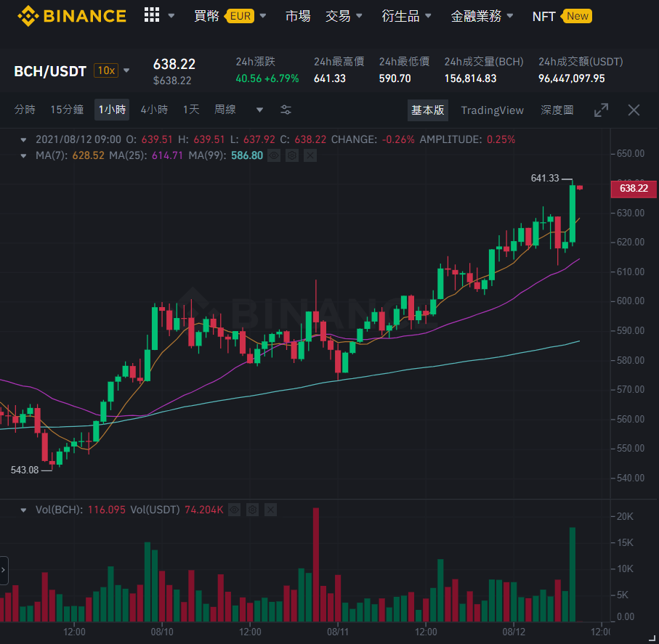Open the BCH/USDT pair selector dropdown

pyautogui.click(x=126, y=70)
